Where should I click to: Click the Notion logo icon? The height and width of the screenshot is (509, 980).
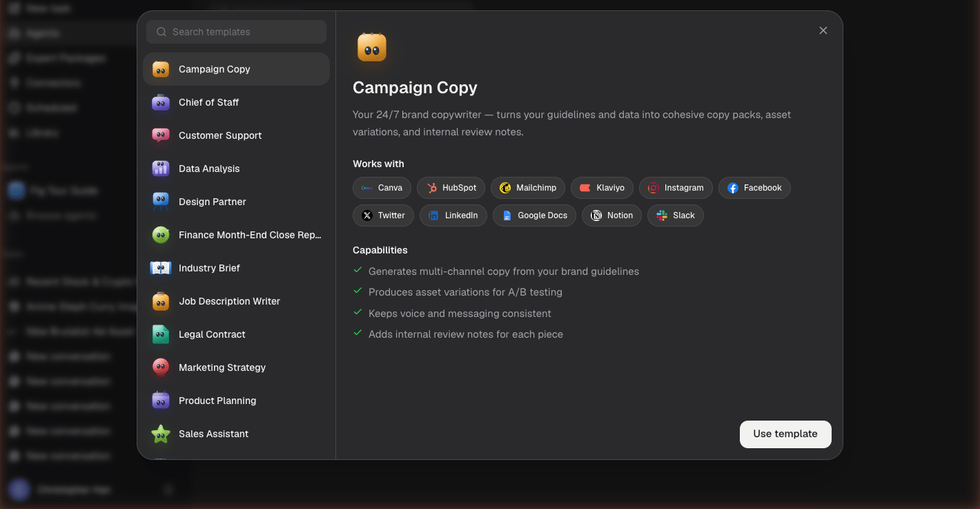coord(596,215)
